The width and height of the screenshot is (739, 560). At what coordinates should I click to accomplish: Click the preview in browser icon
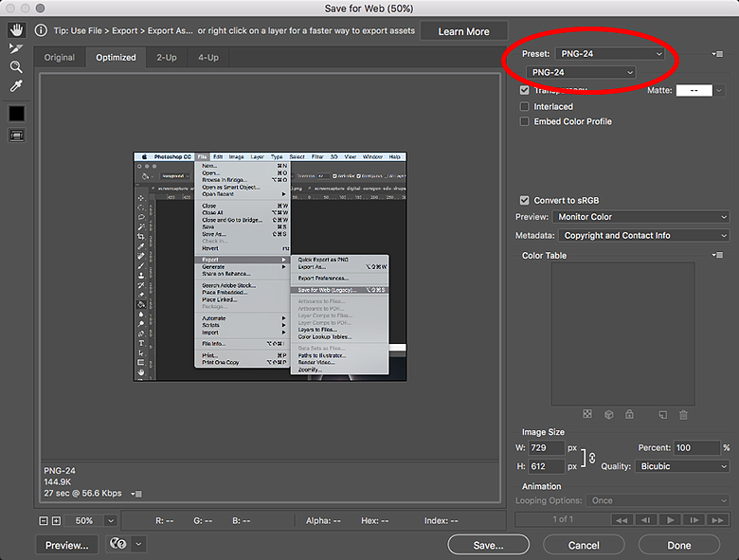pos(118,544)
